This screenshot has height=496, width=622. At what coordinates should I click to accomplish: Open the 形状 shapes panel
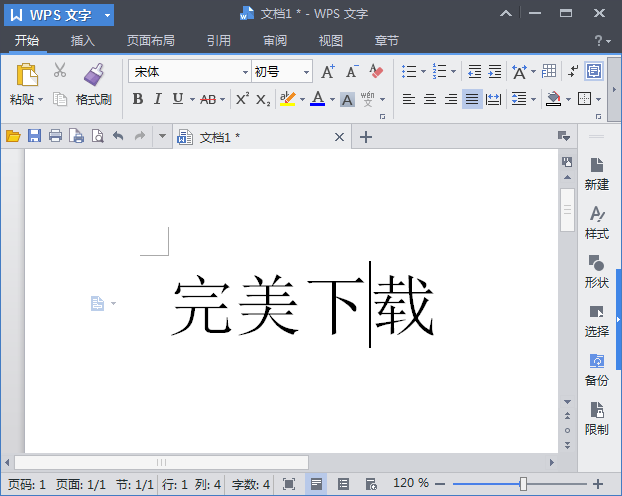coord(596,270)
